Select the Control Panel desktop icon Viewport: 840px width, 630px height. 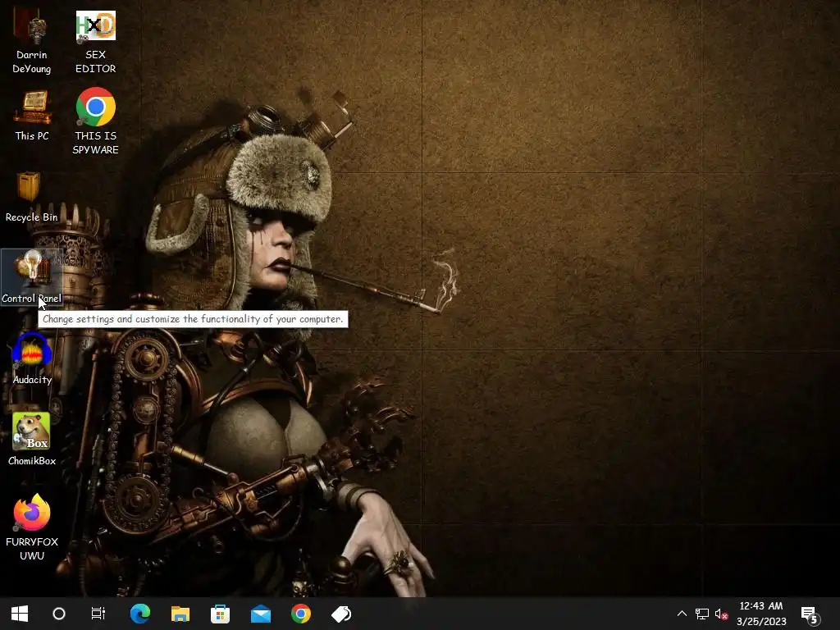tap(32, 277)
